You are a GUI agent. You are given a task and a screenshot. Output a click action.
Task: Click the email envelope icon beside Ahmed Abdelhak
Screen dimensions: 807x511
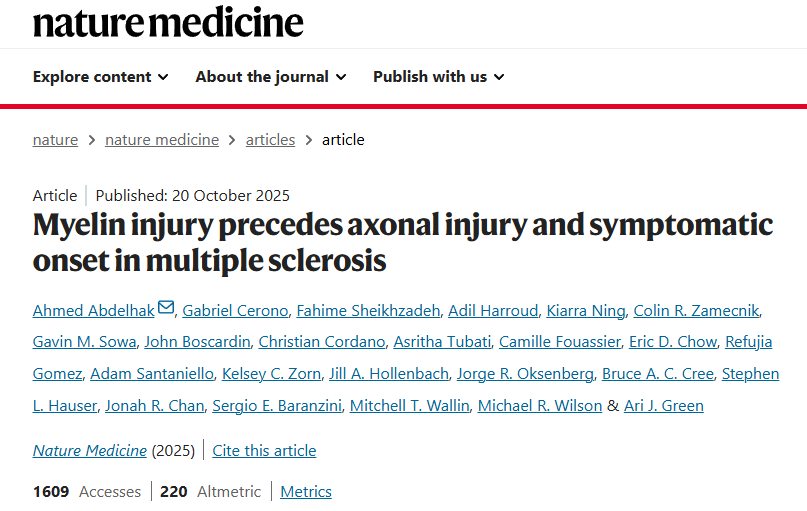click(x=166, y=308)
